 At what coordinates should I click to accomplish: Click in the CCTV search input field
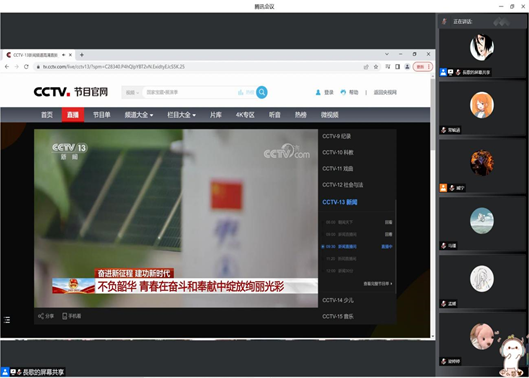tap(189, 92)
